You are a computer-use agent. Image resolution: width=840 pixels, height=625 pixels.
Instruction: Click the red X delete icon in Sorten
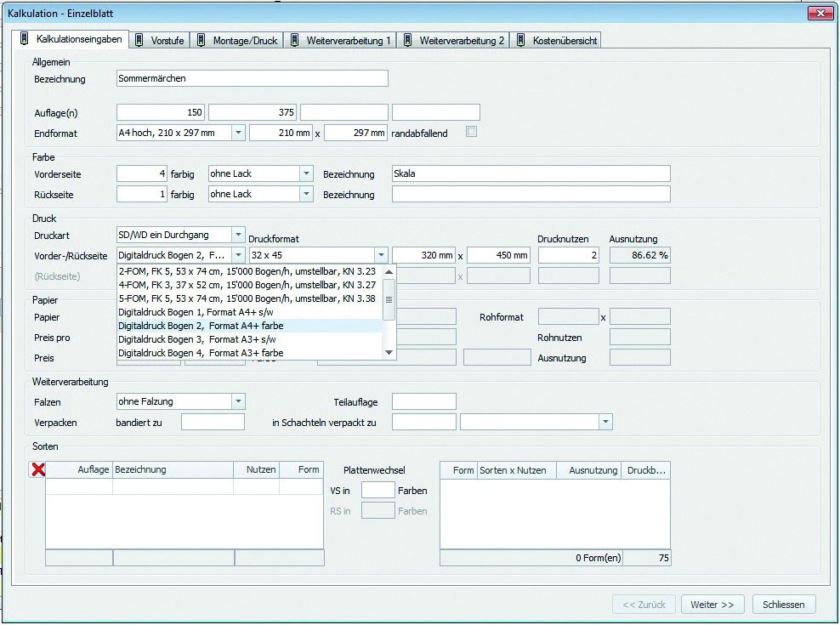click(37, 469)
